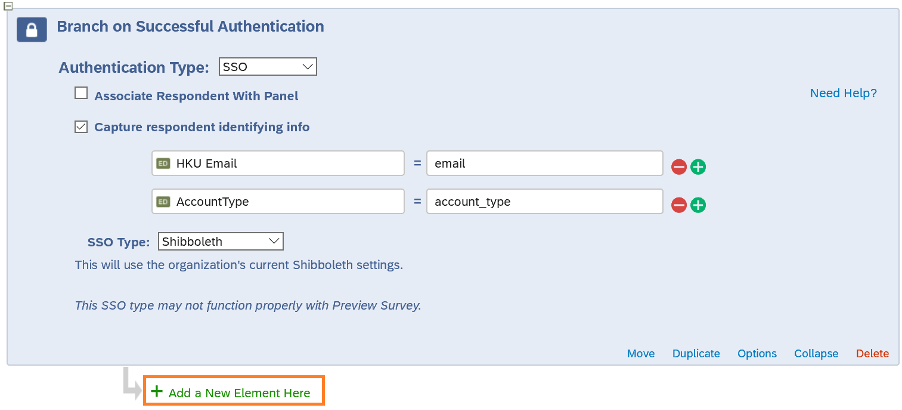Remove the AccountType field row
The width and height of the screenshot is (902, 410).
(x=679, y=205)
